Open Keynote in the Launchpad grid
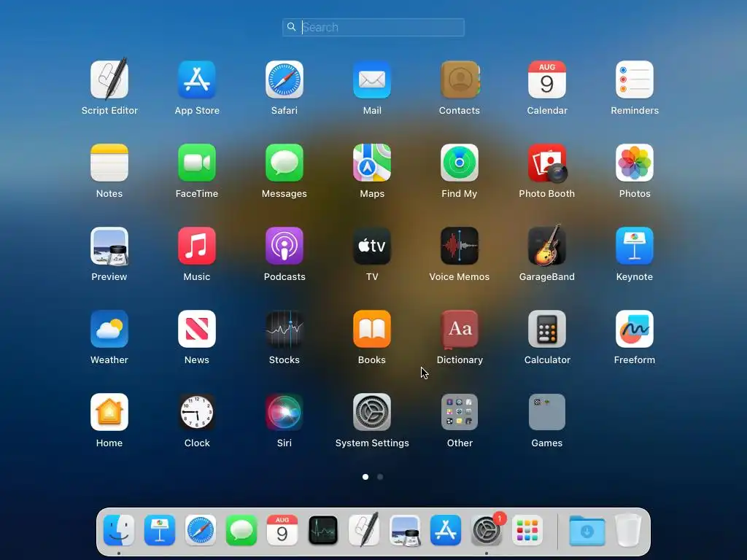The height and width of the screenshot is (560, 747). (x=635, y=246)
